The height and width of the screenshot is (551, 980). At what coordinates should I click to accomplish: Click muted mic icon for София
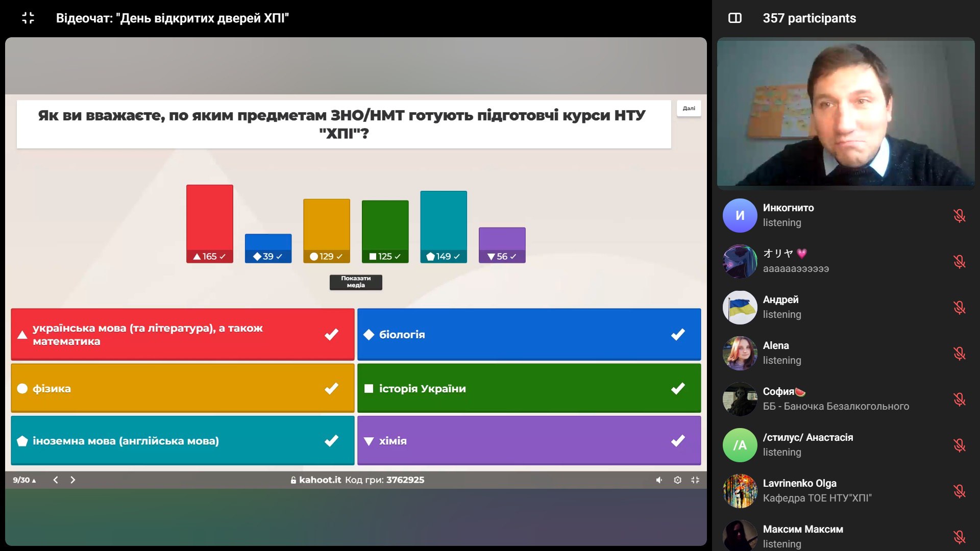[960, 399]
